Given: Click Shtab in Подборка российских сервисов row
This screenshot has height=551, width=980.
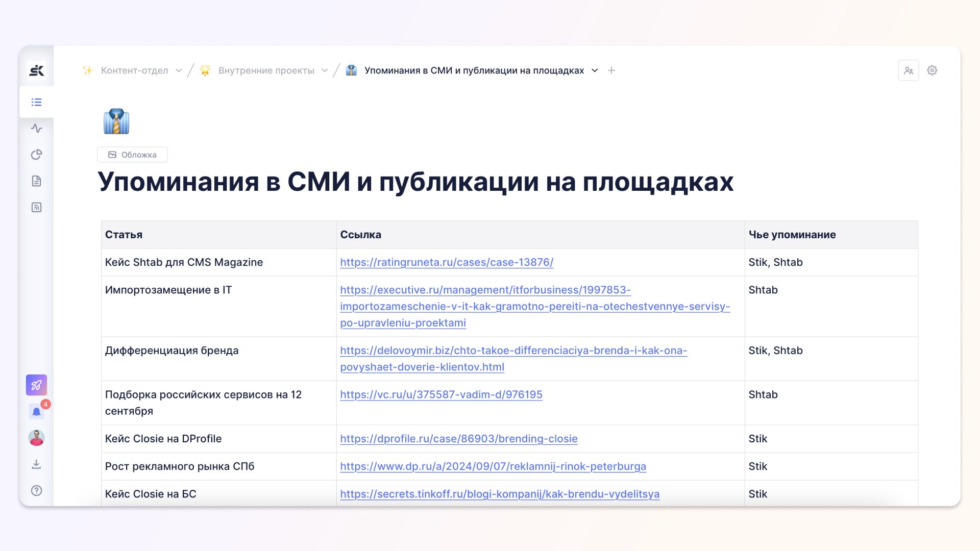Looking at the screenshot, I should point(763,394).
